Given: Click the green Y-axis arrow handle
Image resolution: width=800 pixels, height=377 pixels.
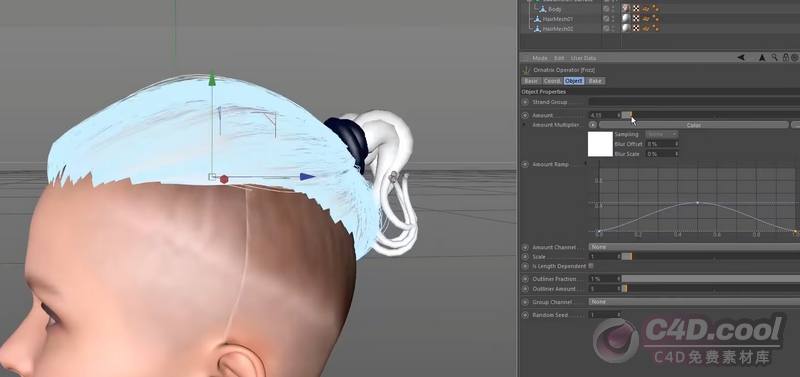Looking at the screenshot, I should (212, 80).
